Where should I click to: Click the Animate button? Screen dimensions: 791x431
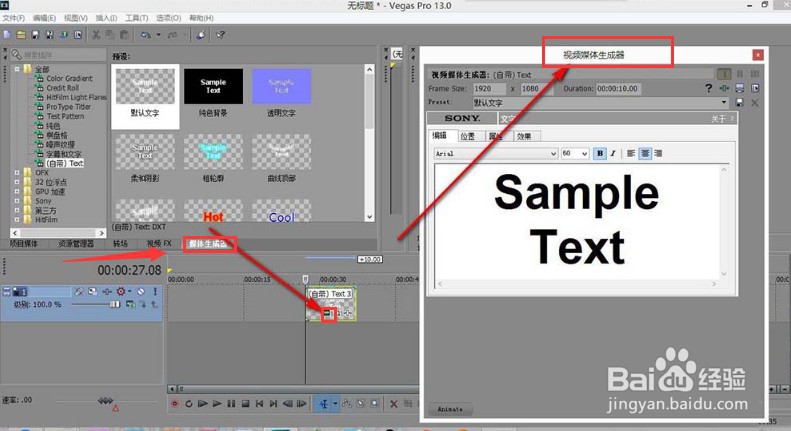tap(450, 409)
